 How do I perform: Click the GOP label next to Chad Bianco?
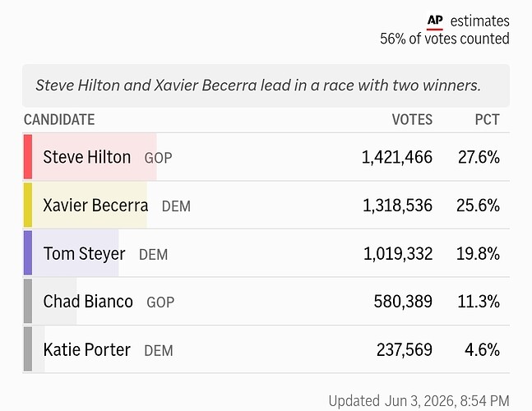click(160, 302)
